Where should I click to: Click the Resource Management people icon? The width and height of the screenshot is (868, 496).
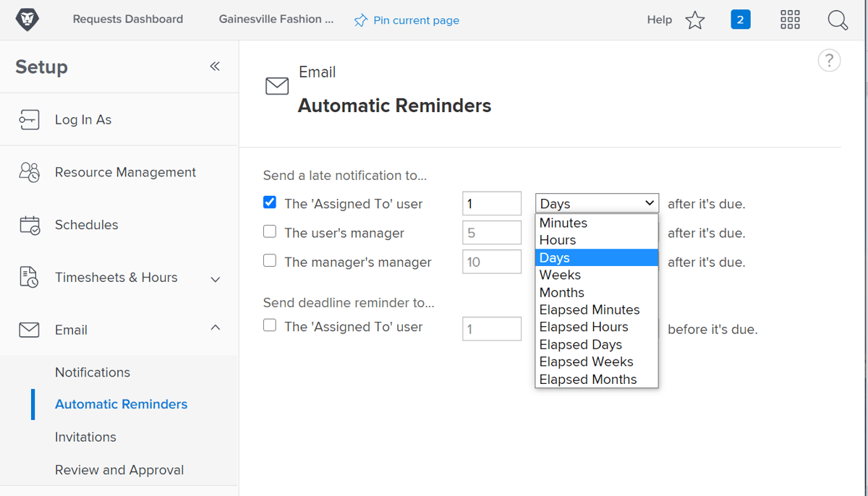(x=29, y=172)
